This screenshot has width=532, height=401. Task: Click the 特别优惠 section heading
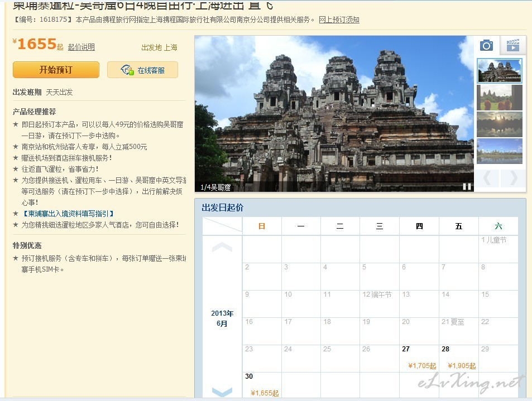(27, 245)
